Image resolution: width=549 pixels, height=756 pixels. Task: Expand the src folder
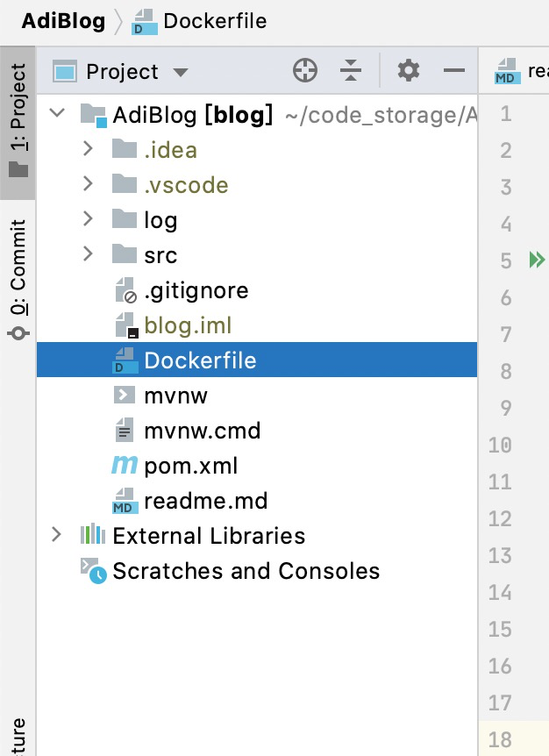[x=87, y=254]
